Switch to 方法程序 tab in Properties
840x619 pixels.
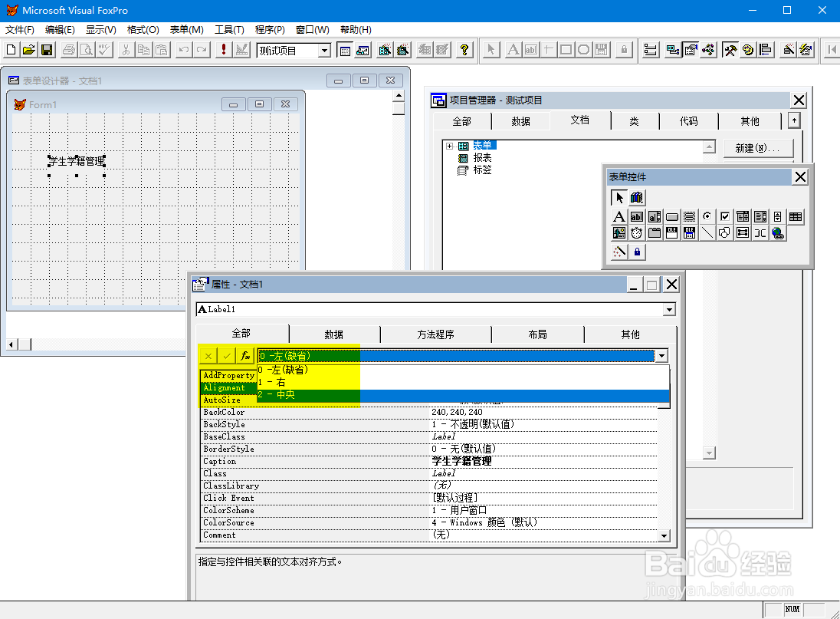pyautogui.click(x=435, y=334)
